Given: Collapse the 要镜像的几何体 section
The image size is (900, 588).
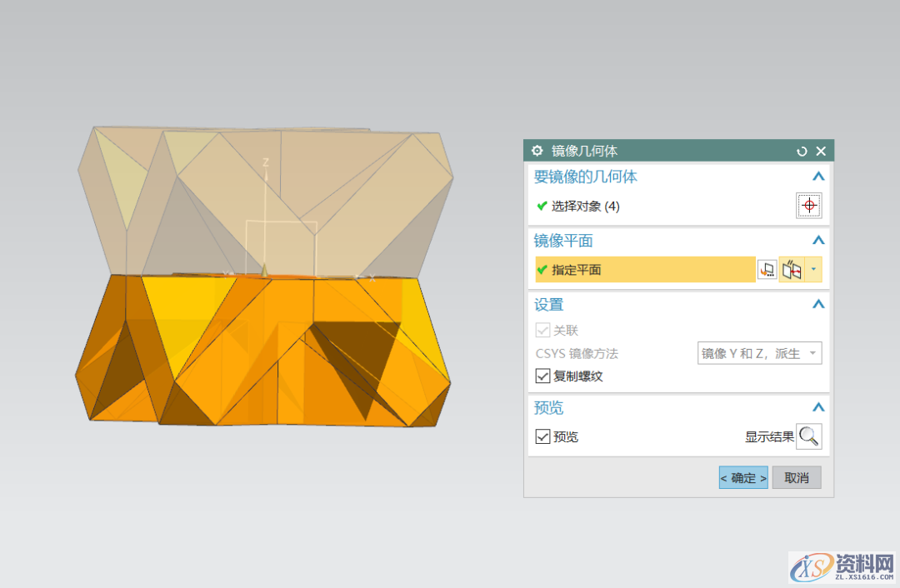Looking at the screenshot, I should coord(818,177).
